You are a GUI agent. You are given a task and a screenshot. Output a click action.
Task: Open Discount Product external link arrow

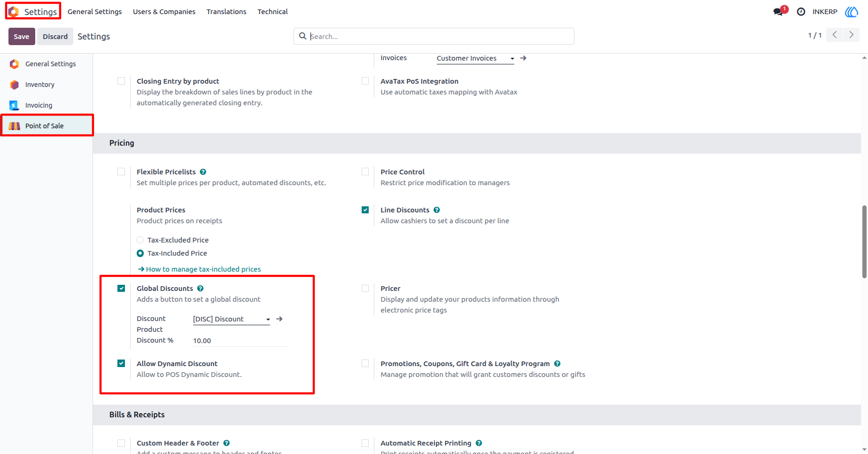coord(279,319)
